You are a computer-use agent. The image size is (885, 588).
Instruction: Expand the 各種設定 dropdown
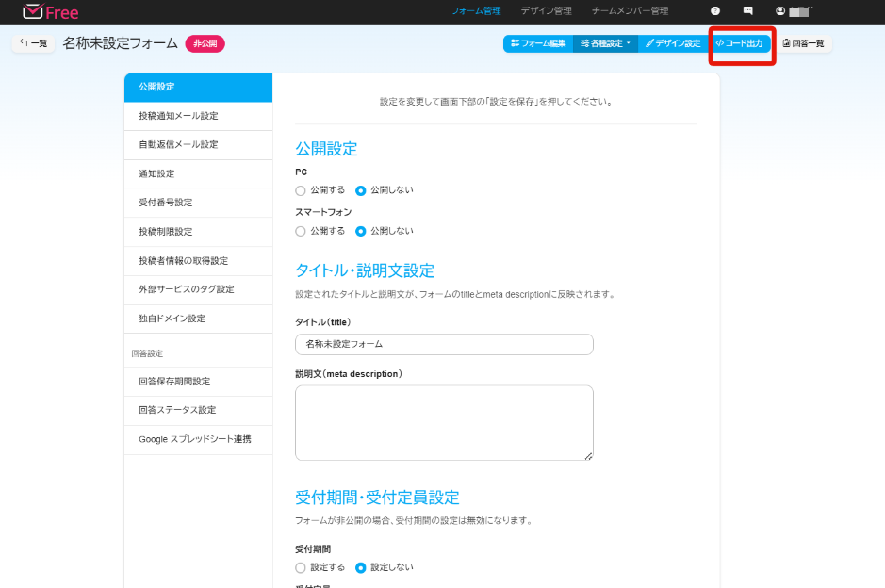pyautogui.click(x=605, y=43)
